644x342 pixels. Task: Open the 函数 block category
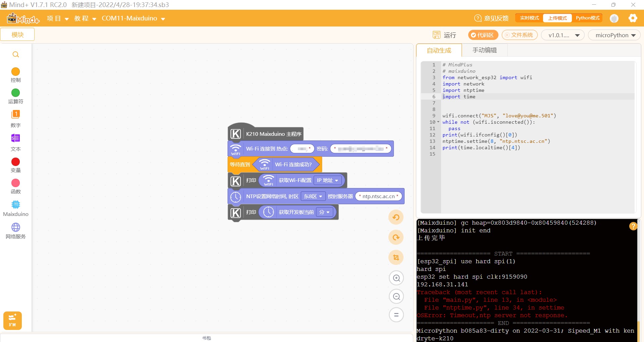[15, 187]
